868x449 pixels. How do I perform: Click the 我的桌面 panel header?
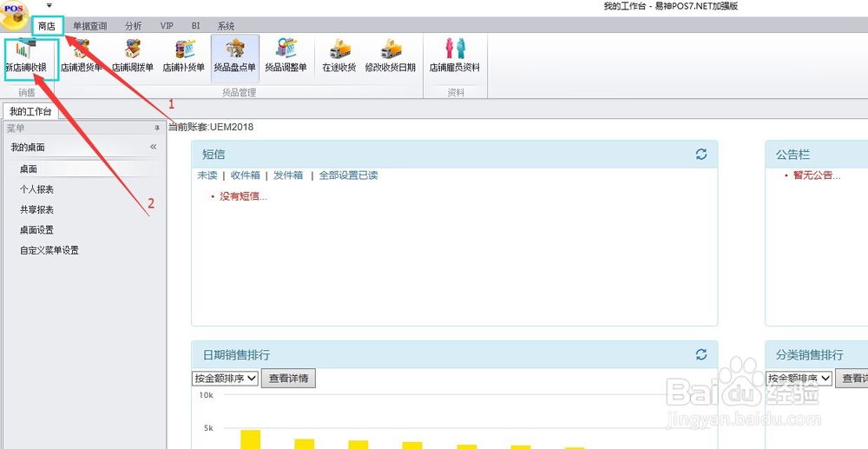[x=84, y=147]
